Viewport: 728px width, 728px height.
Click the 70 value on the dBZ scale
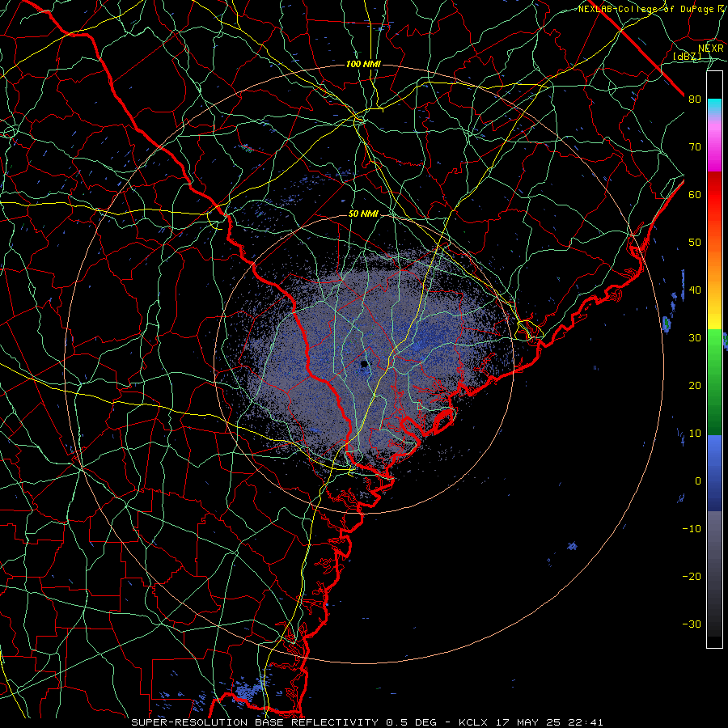(695, 147)
